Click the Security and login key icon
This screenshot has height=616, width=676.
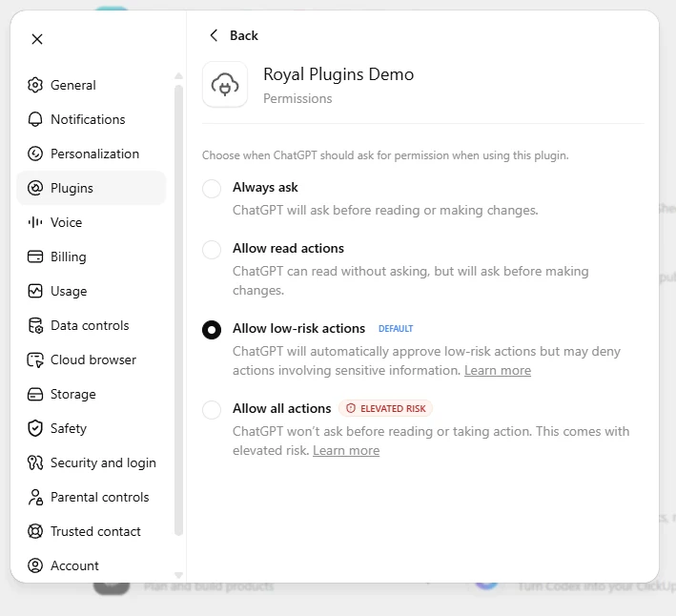35,462
